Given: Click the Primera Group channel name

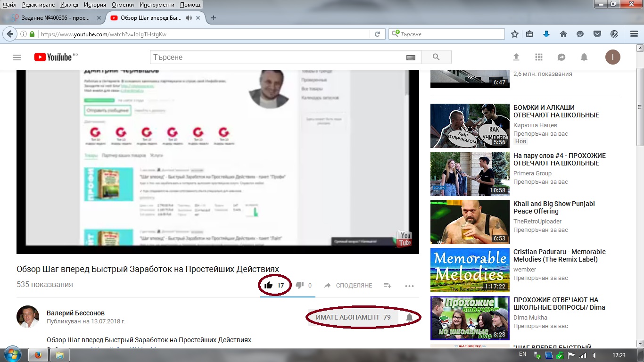Looking at the screenshot, I should click(x=532, y=173).
